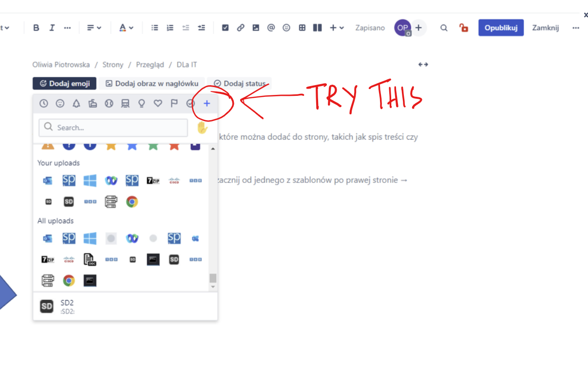The image size is (588, 381).
Task: Toggle bold formatting
Action: point(36,28)
